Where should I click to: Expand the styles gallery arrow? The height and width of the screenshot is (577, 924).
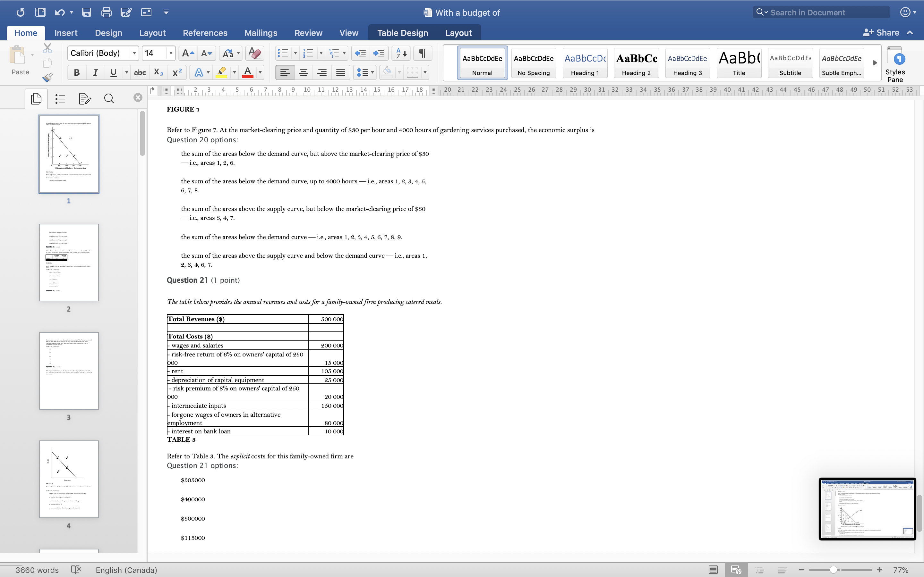point(875,63)
